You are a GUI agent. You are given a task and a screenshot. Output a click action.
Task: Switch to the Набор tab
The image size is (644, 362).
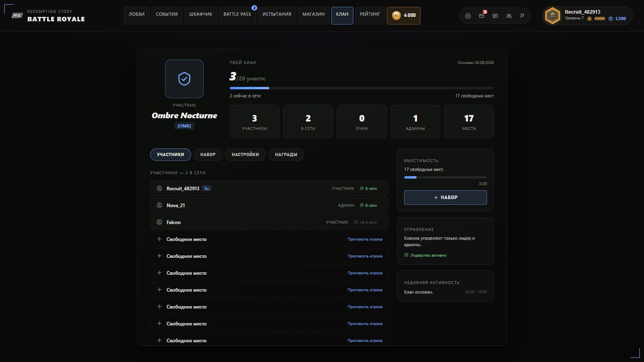point(208,154)
